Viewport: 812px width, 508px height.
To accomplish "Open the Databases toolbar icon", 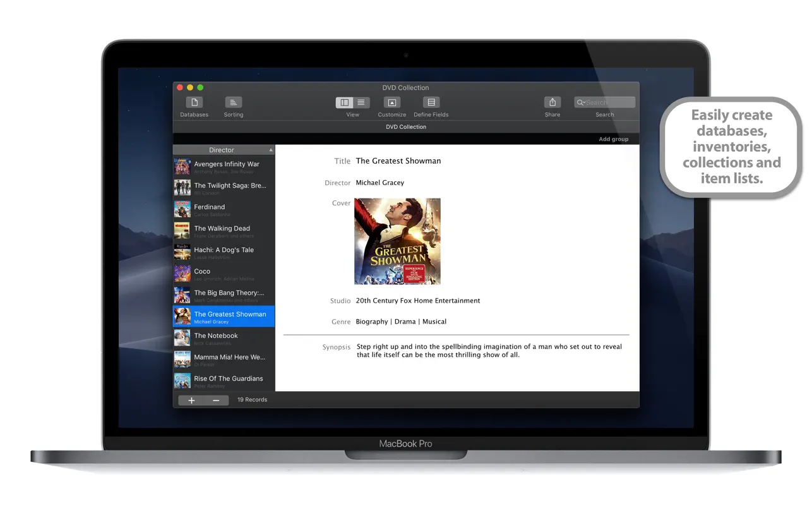I will pos(194,102).
